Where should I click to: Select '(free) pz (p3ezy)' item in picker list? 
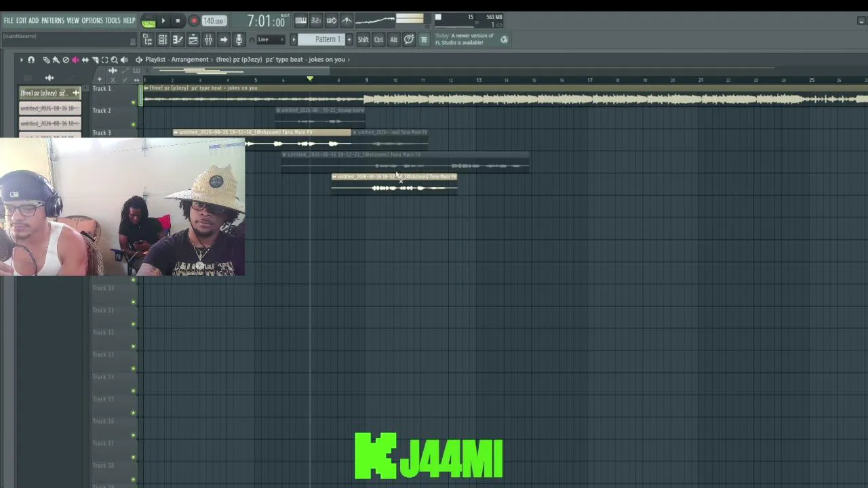tap(49, 93)
